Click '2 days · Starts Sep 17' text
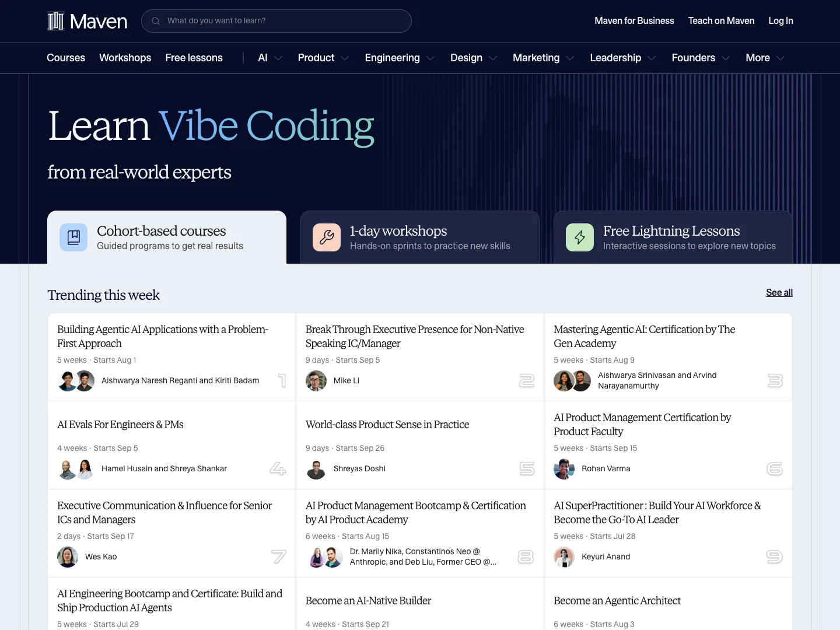 96,537
